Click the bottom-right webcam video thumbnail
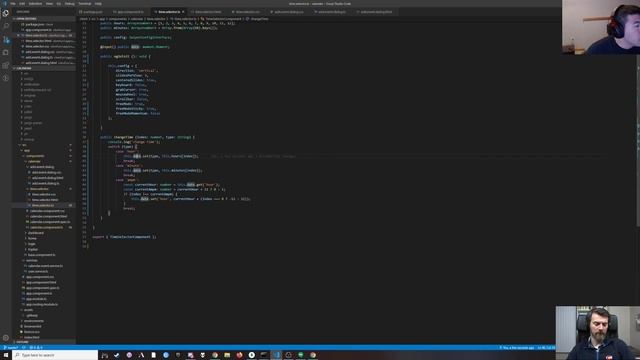640x360 pixels. coord(598,333)
